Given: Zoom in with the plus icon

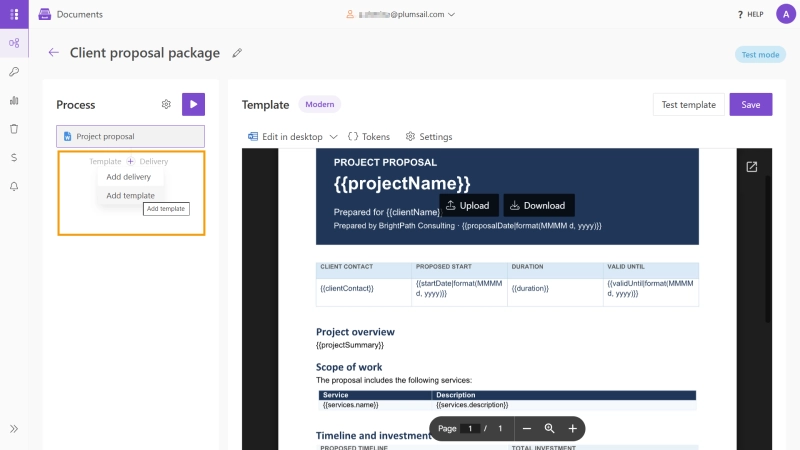Looking at the screenshot, I should pyautogui.click(x=572, y=429).
